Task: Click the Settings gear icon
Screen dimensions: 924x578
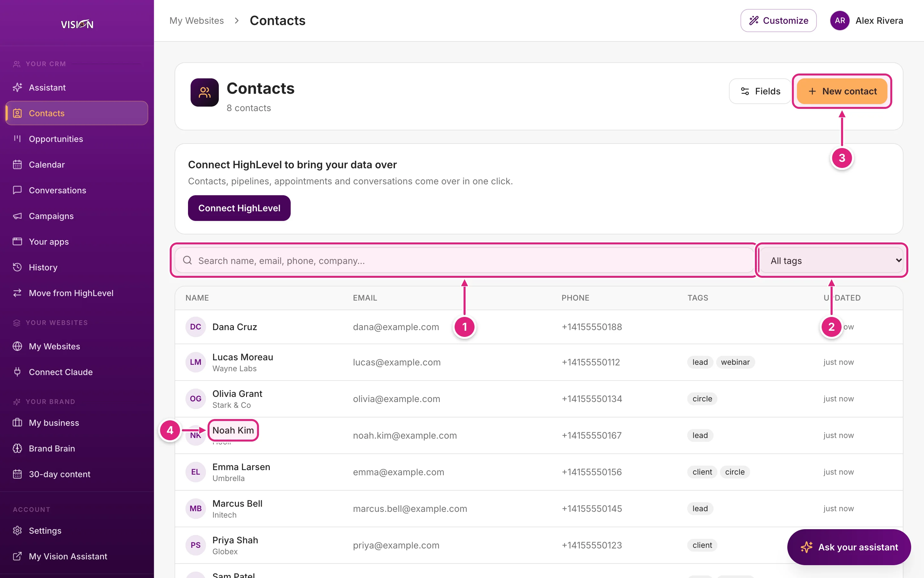Action: pos(17,530)
